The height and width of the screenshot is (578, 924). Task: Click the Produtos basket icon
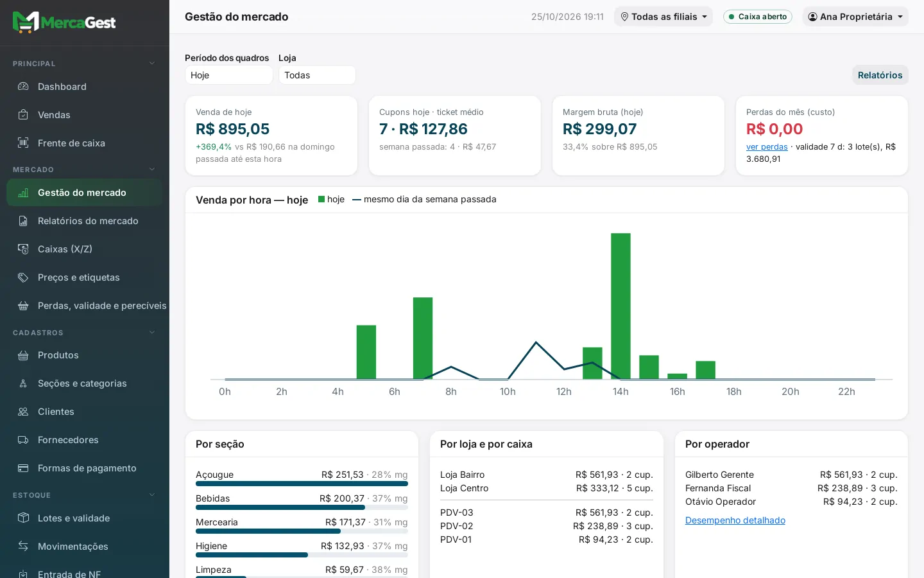point(23,355)
